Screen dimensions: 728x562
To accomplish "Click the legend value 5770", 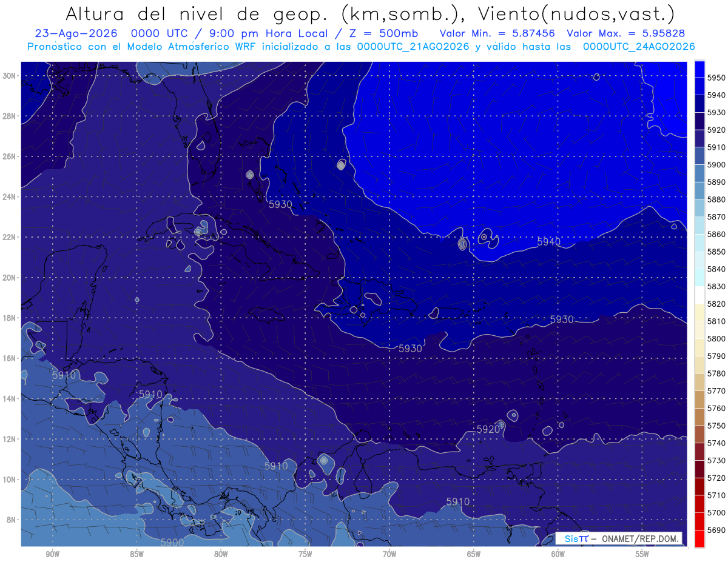I will click(x=716, y=390).
